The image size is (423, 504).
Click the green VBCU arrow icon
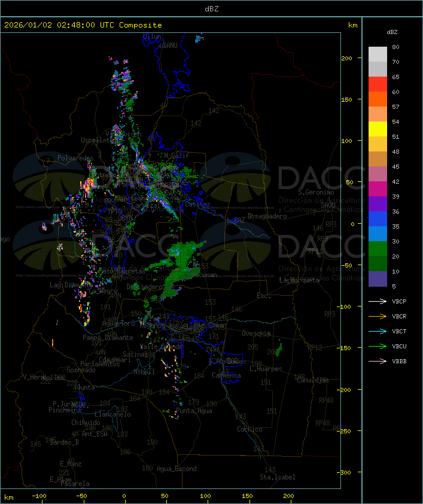(x=378, y=346)
